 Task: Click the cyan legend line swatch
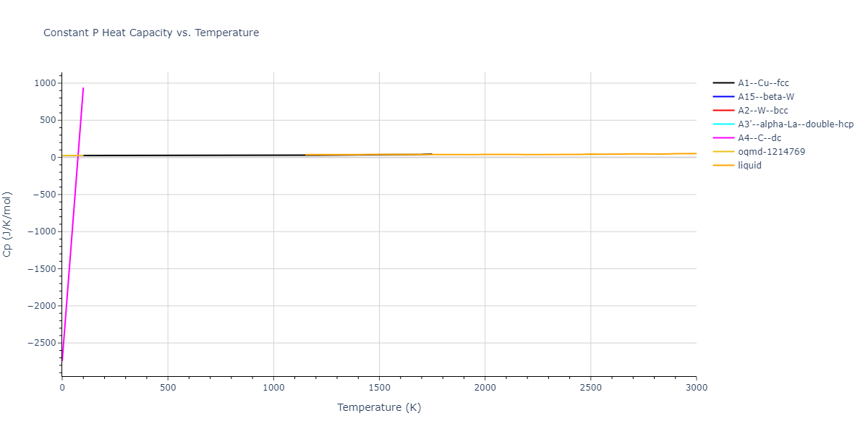(x=723, y=124)
